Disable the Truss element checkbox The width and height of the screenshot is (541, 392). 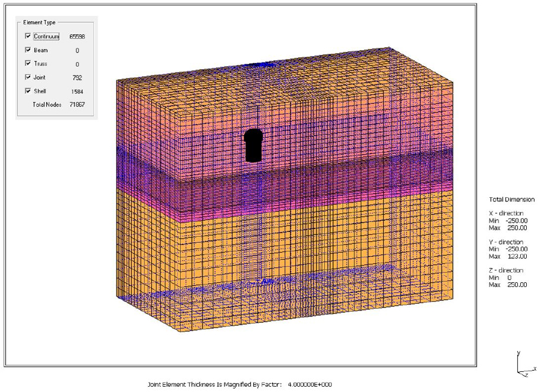tap(28, 63)
